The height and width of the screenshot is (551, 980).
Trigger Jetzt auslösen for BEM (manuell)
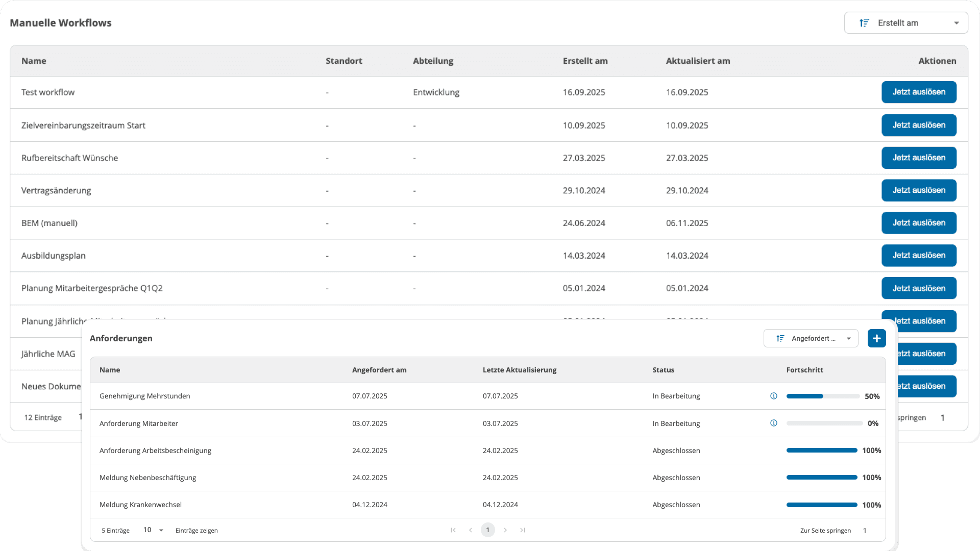tap(919, 223)
